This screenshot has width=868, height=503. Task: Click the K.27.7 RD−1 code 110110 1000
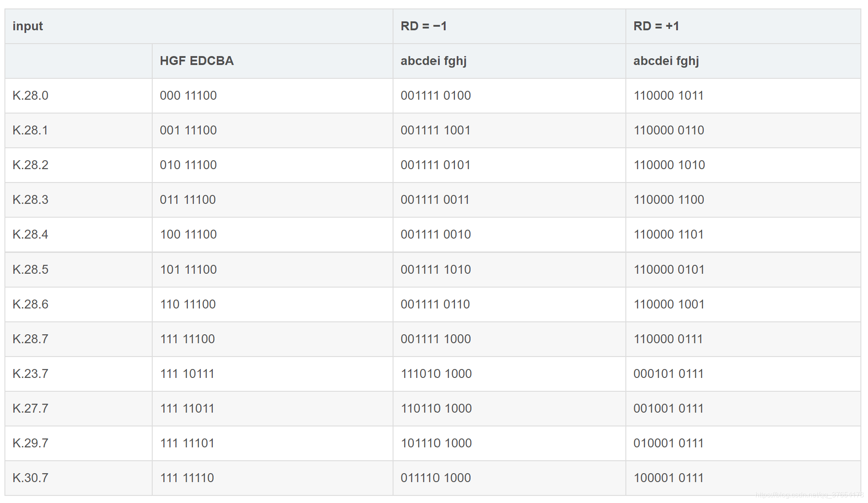436,409
